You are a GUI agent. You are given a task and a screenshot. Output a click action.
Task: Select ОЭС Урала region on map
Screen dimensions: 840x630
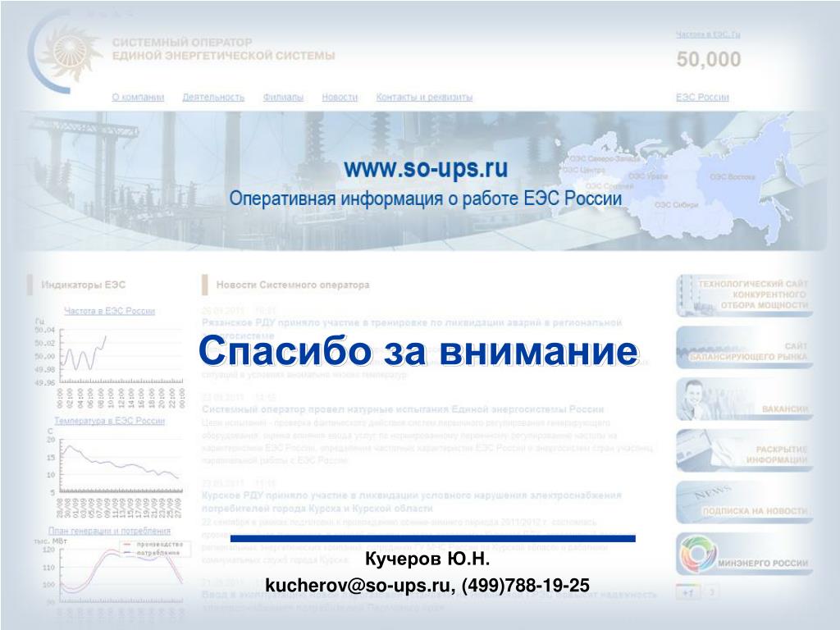point(648,176)
